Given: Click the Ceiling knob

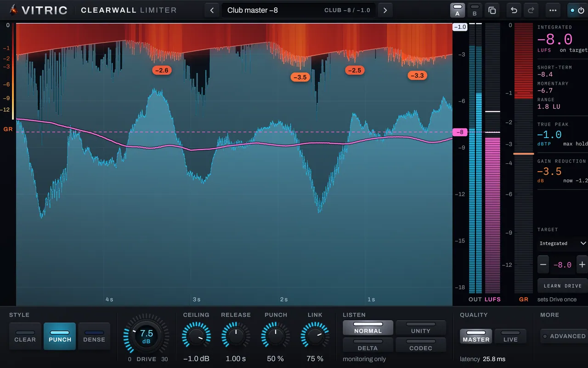Looking at the screenshot, I should (x=196, y=336).
